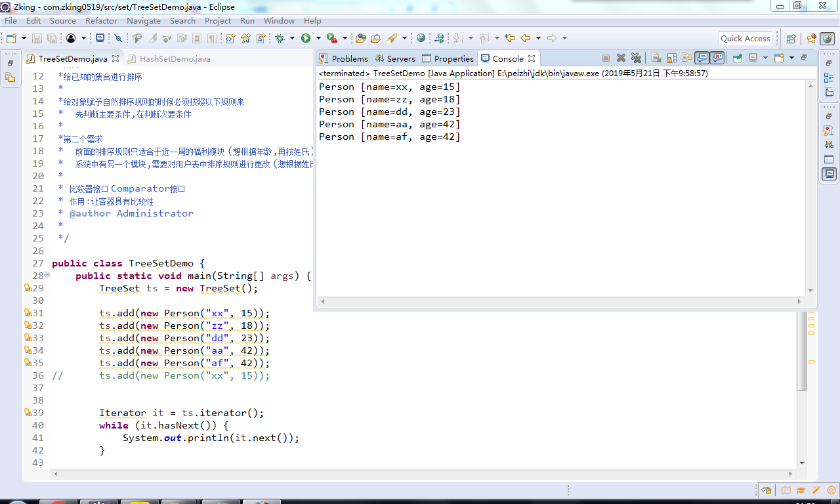Switch to the Servers tab
The width and height of the screenshot is (840, 504).
[395, 58]
